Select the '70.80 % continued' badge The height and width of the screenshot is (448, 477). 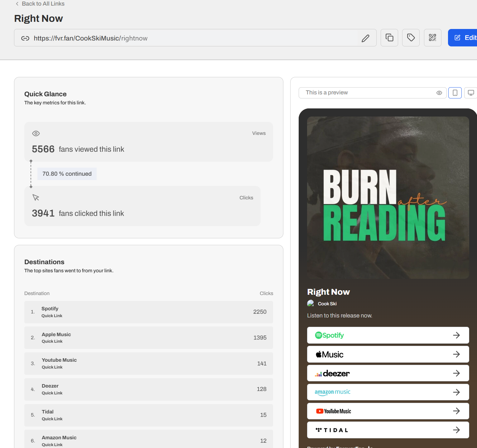point(67,174)
